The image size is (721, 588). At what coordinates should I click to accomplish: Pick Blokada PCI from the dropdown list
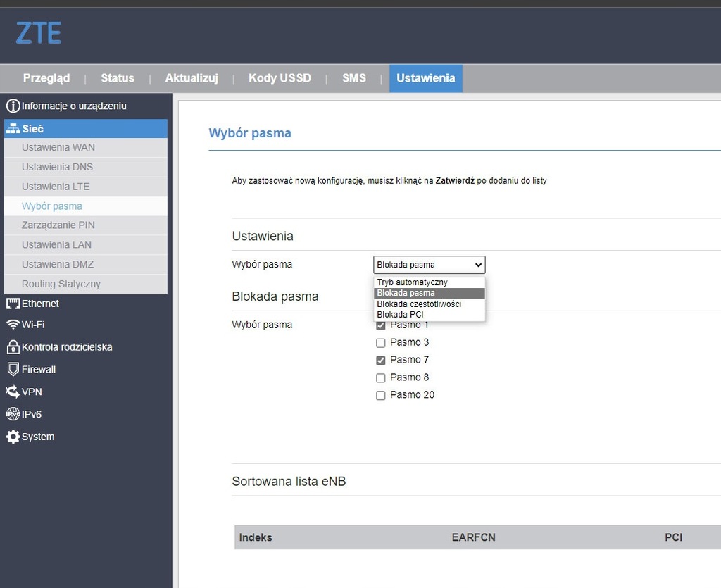click(400, 315)
